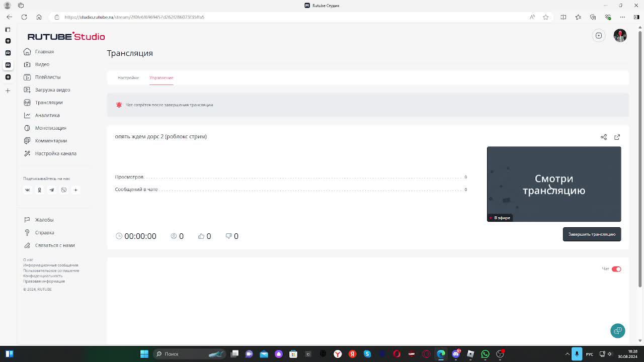
Task: Open the Zen star social icon
Action: click(x=76, y=190)
